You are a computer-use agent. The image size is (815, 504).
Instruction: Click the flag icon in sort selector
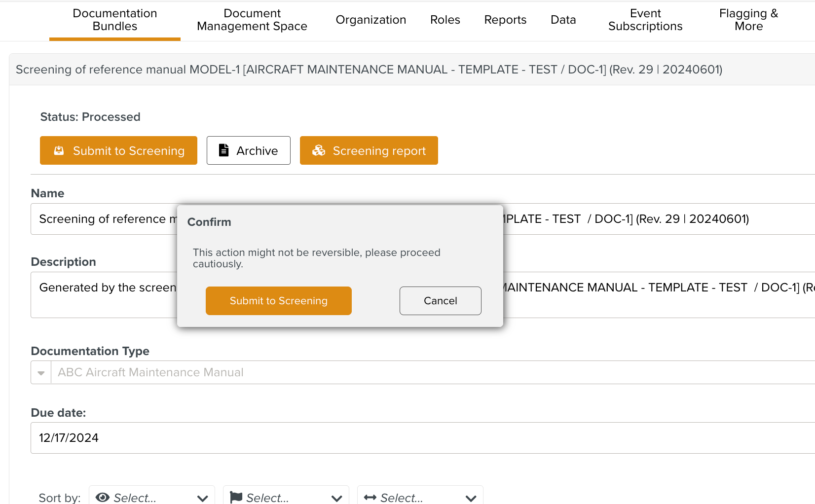click(236, 498)
